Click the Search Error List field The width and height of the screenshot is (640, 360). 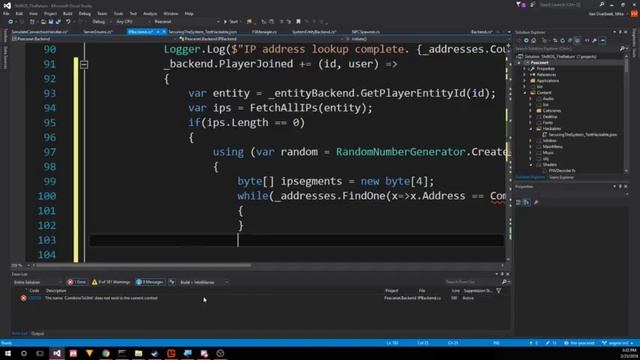(472, 282)
